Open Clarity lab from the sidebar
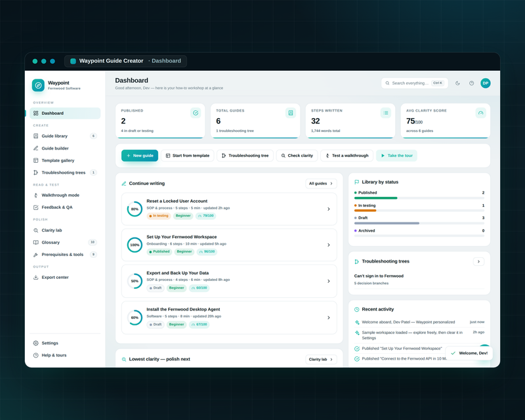 [x=65, y=230]
